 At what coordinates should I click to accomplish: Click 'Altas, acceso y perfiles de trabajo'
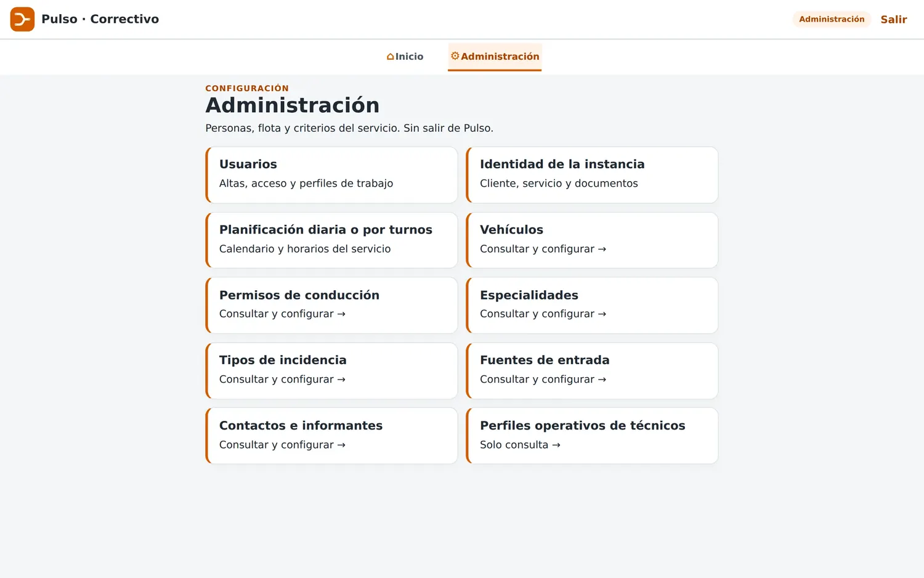pos(306,183)
